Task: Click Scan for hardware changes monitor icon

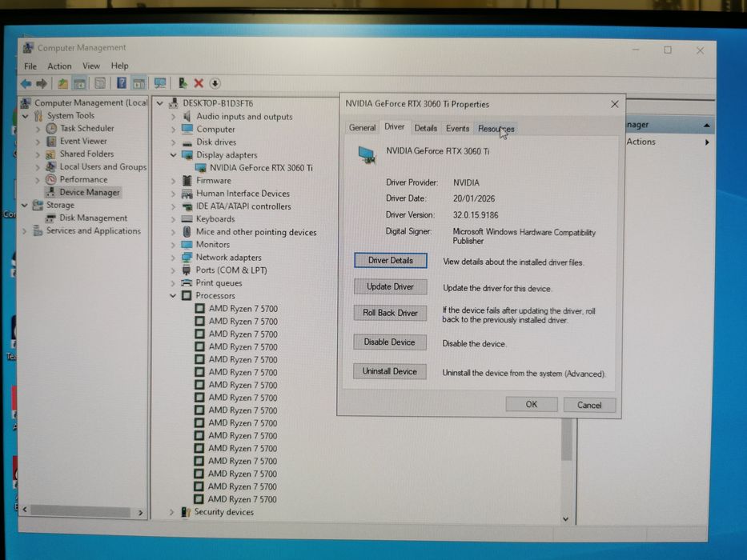Action: (x=160, y=84)
